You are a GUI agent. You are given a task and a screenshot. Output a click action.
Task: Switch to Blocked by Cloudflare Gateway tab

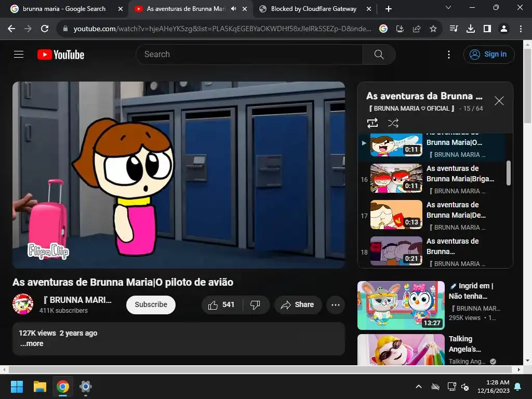click(x=314, y=9)
